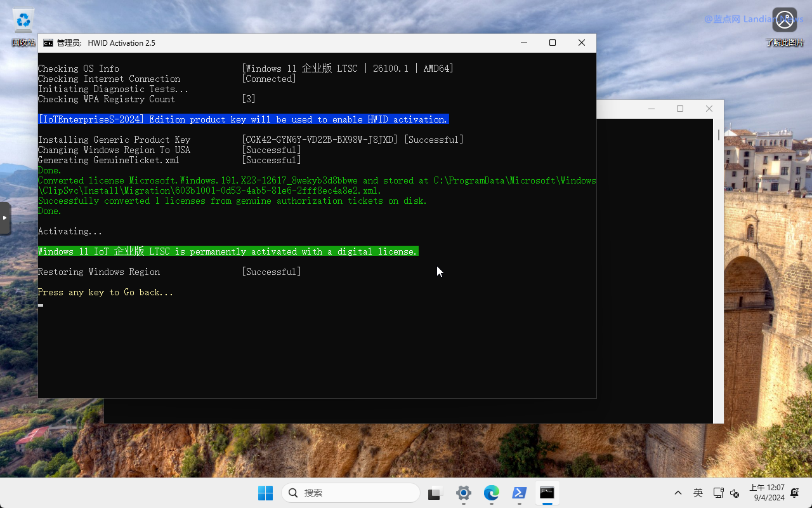Switch to PowerShell on the taskbar
Image resolution: width=812 pixels, height=508 pixels.
(520, 493)
